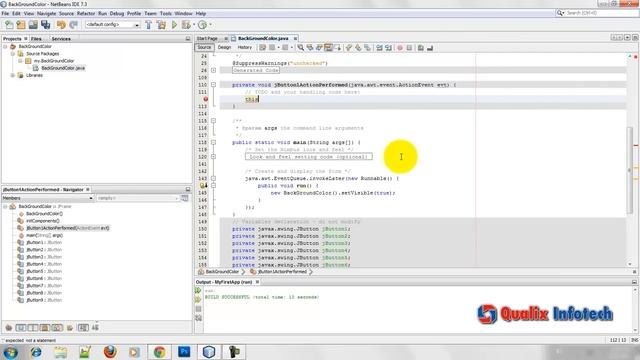Open the Tools menu
This screenshot has width=640, height=360.
click(166, 13)
